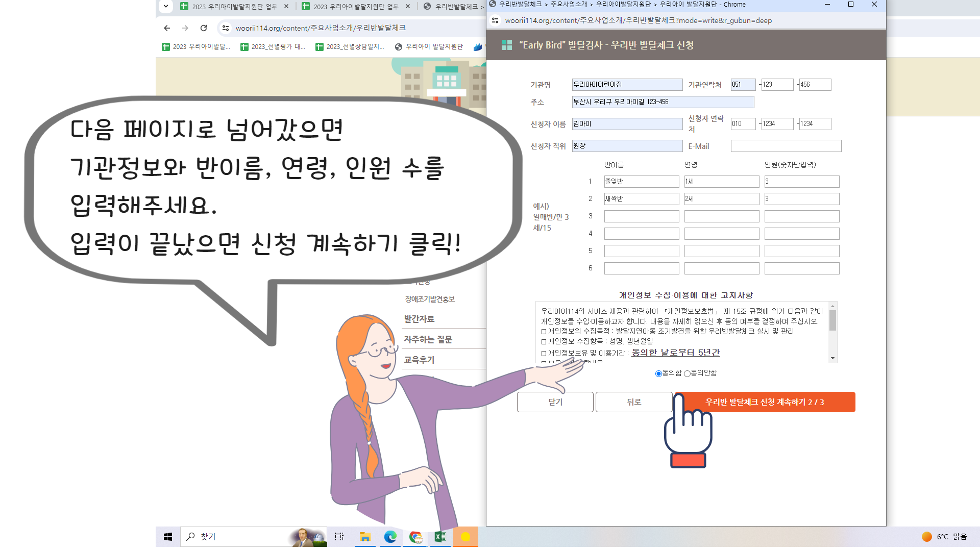
Task: Select the 동의안함 radio button
Action: tap(687, 373)
